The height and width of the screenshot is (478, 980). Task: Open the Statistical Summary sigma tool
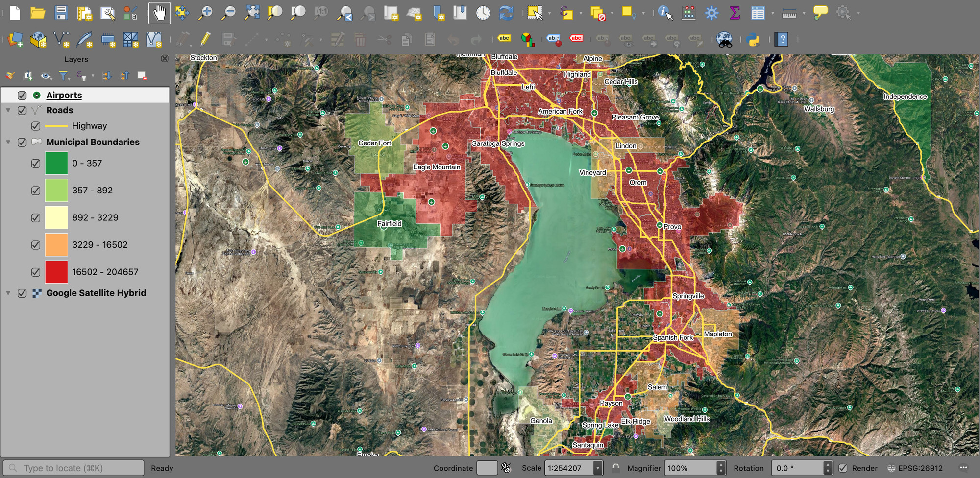pyautogui.click(x=735, y=13)
